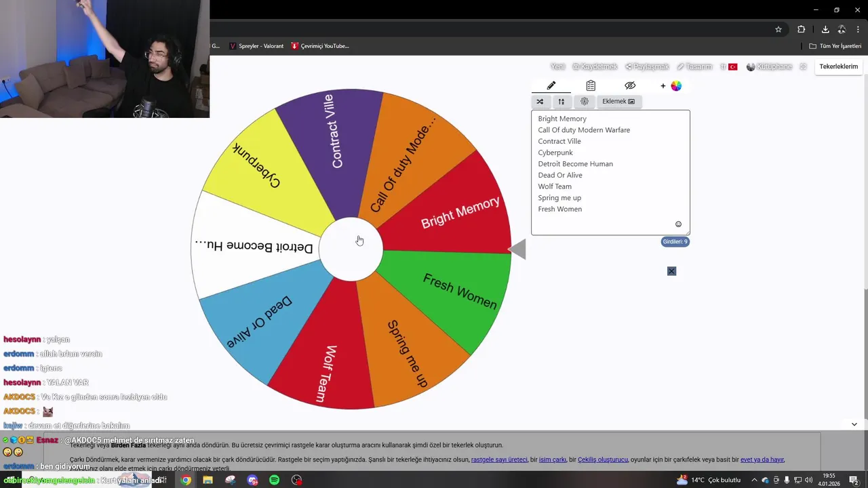Image resolution: width=868 pixels, height=488 pixels.
Task: Open Chrome extensions puzzle icon
Action: pos(801,29)
